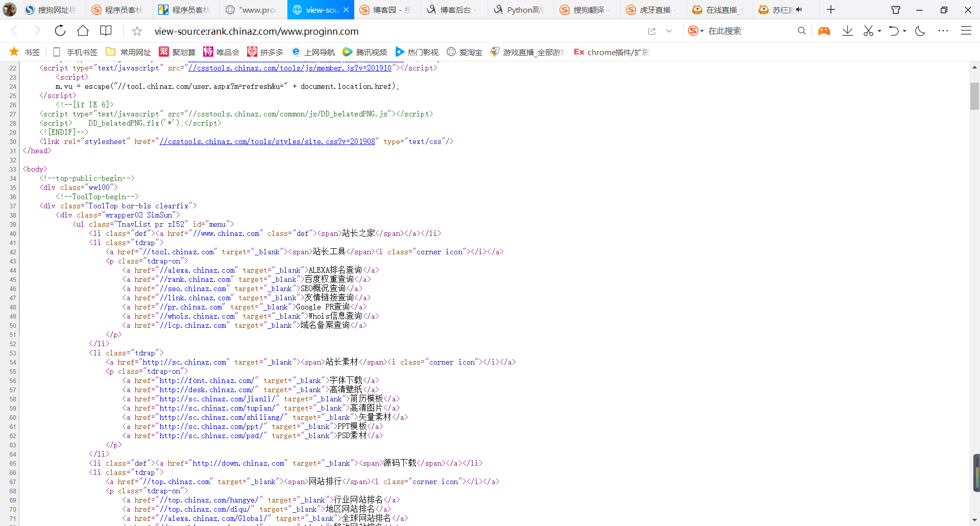Go back to the previous page
This screenshot has height=526, width=980.
click(x=14, y=31)
